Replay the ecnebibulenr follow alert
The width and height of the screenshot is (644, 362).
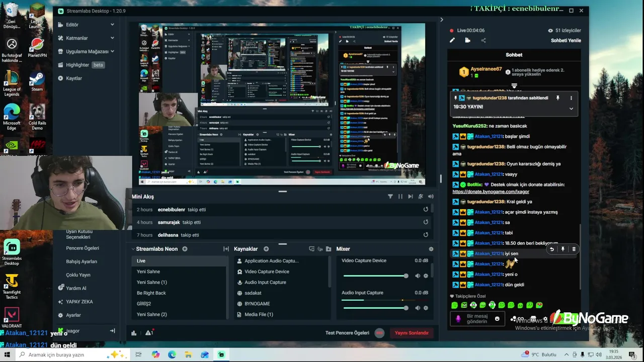[426, 210]
